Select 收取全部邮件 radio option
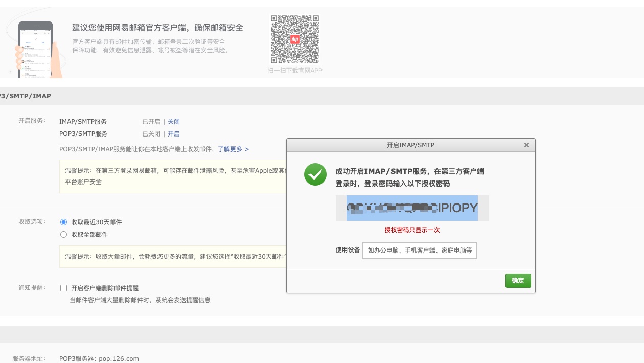 (64, 235)
